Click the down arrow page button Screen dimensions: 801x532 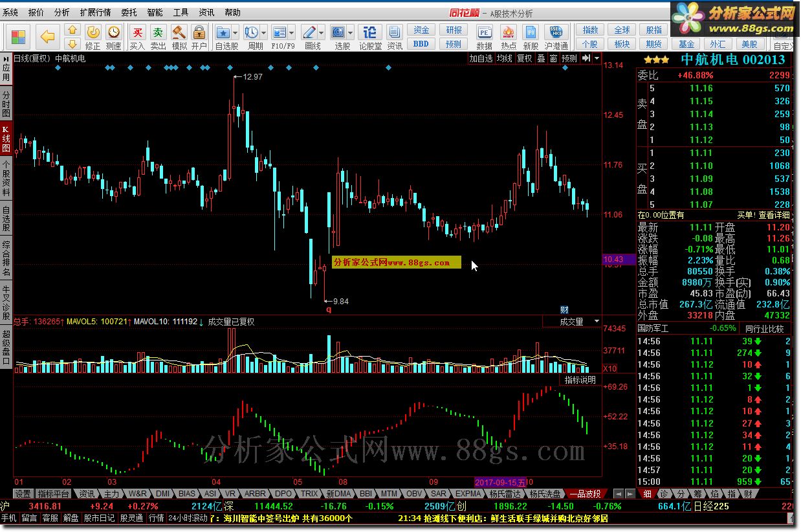(x=72, y=43)
